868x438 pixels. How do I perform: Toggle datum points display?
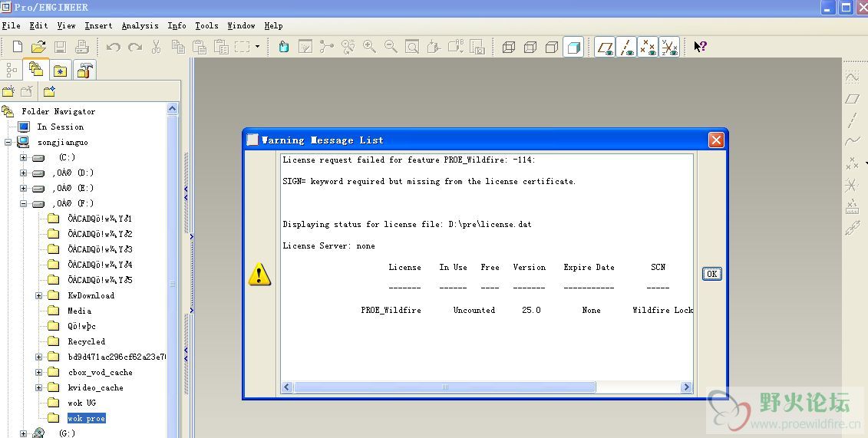pyautogui.click(x=648, y=48)
